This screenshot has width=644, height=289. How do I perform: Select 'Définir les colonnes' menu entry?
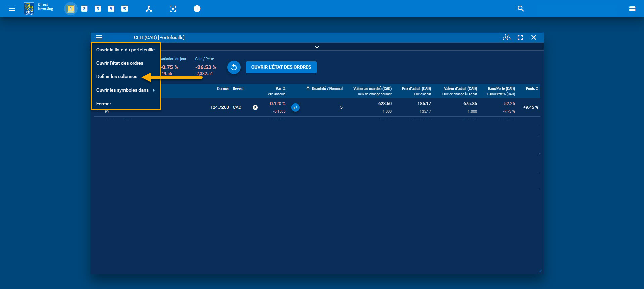click(x=117, y=76)
